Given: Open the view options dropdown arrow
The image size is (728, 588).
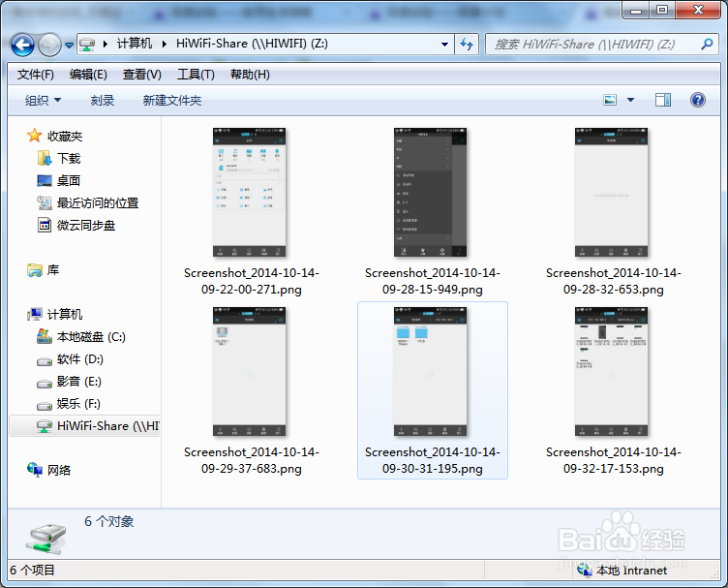Looking at the screenshot, I should [630, 100].
